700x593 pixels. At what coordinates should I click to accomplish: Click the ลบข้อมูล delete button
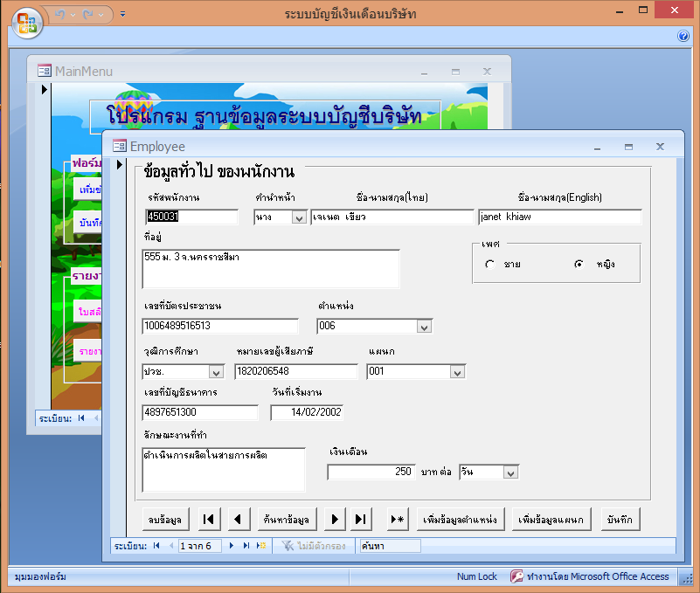click(x=165, y=519)
